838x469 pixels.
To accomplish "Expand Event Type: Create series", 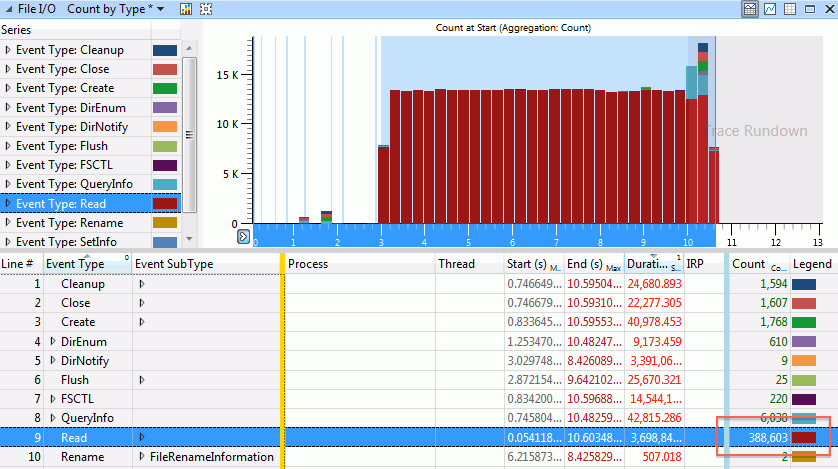I will 7,88.
